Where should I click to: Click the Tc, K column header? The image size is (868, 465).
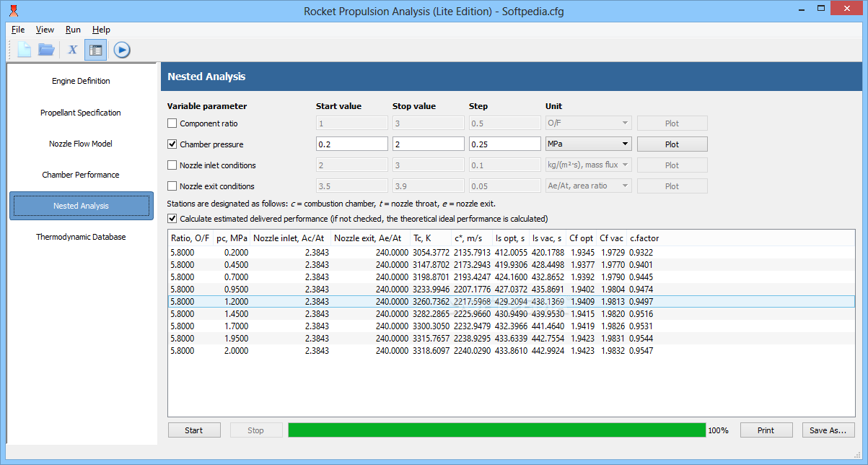click(431, 238)
